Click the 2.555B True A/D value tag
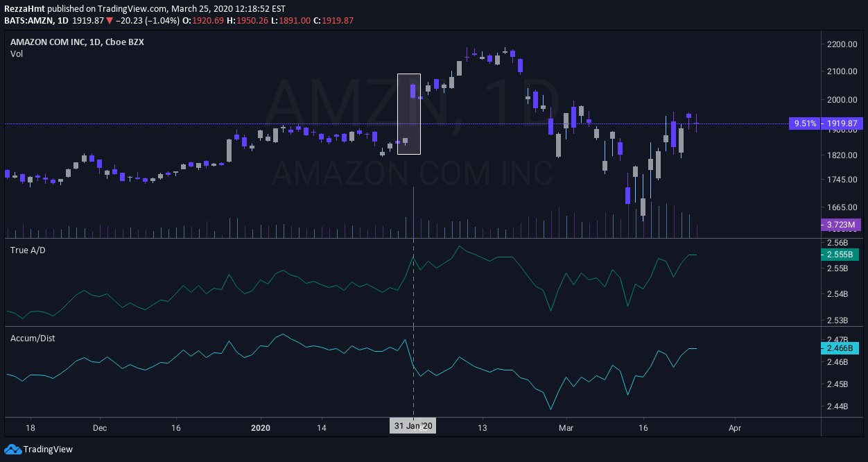868x462 pixels. click(x=841, y=255)
